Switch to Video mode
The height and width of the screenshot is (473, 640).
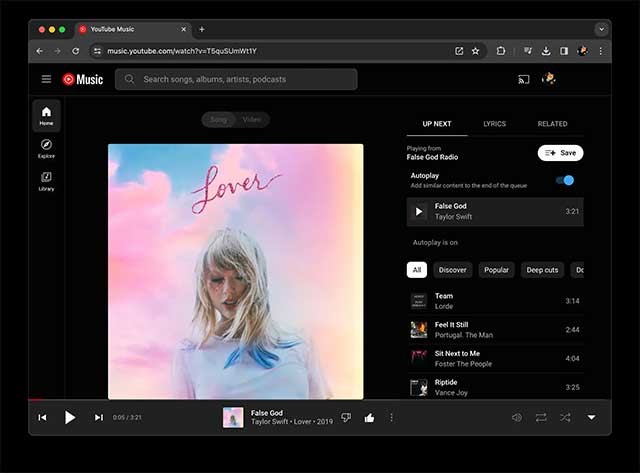(x=251, y=120)
